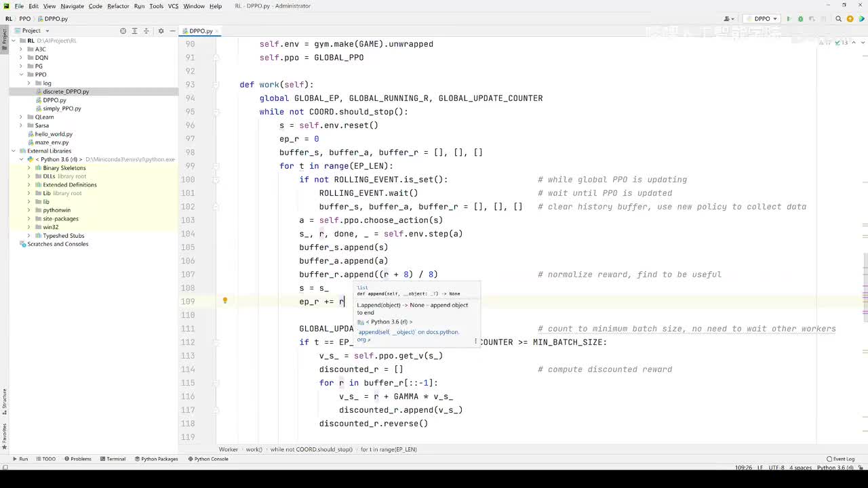Click the PPO breadcrumb in the navigation bar

[24, 19]
